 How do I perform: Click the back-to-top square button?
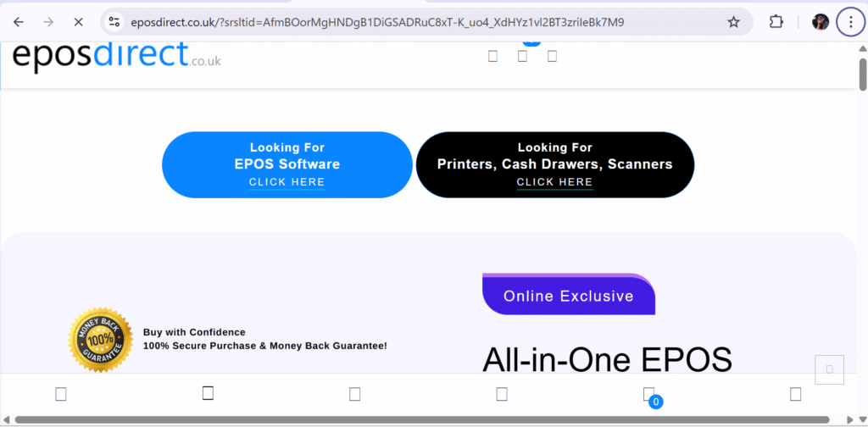[829, 369]
